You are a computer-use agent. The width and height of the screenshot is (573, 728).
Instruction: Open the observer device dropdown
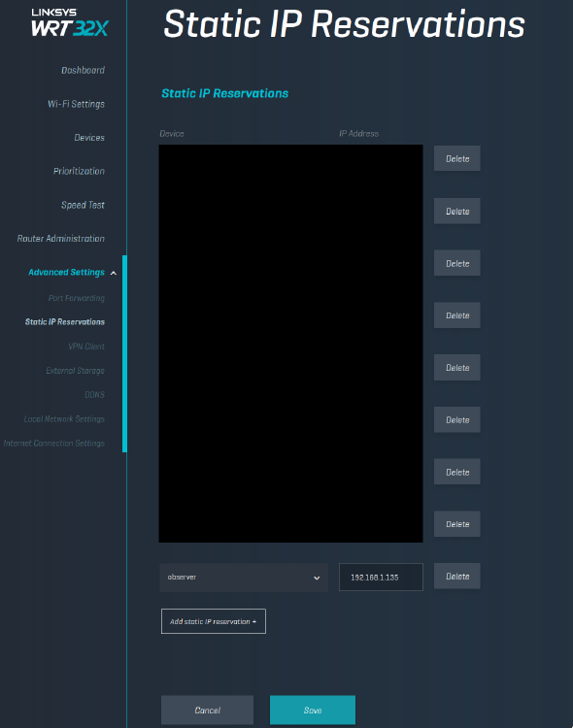pyautogui.click(x=244, y=578)
